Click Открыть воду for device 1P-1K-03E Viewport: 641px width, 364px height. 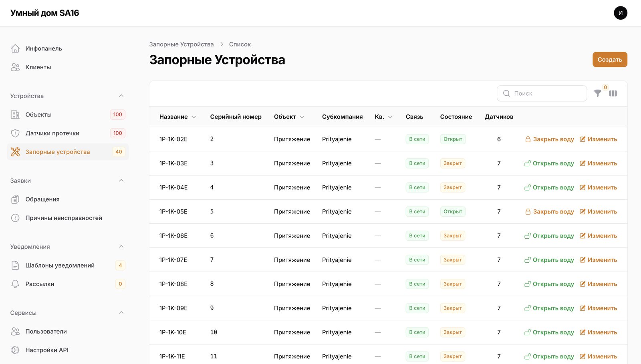(x=549, y=163)
